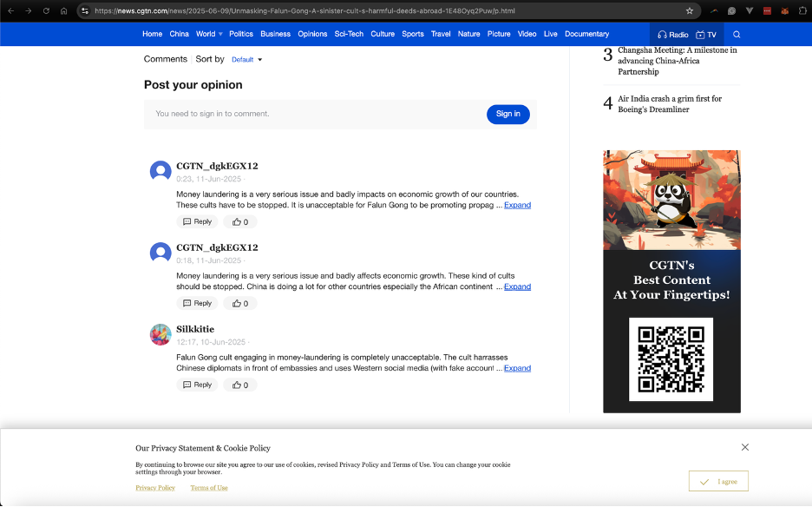
Task: Open the Sci-Tech section
Action: point(349,34)
